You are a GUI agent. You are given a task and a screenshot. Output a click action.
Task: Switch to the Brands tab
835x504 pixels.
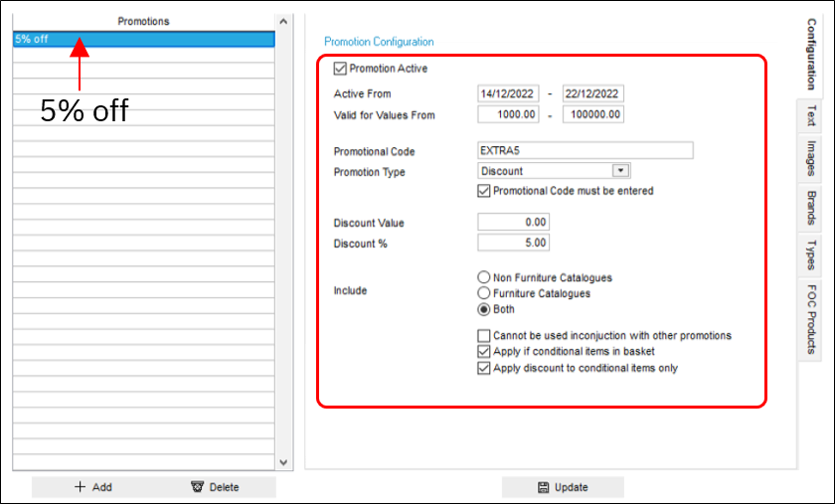(811, 207)
